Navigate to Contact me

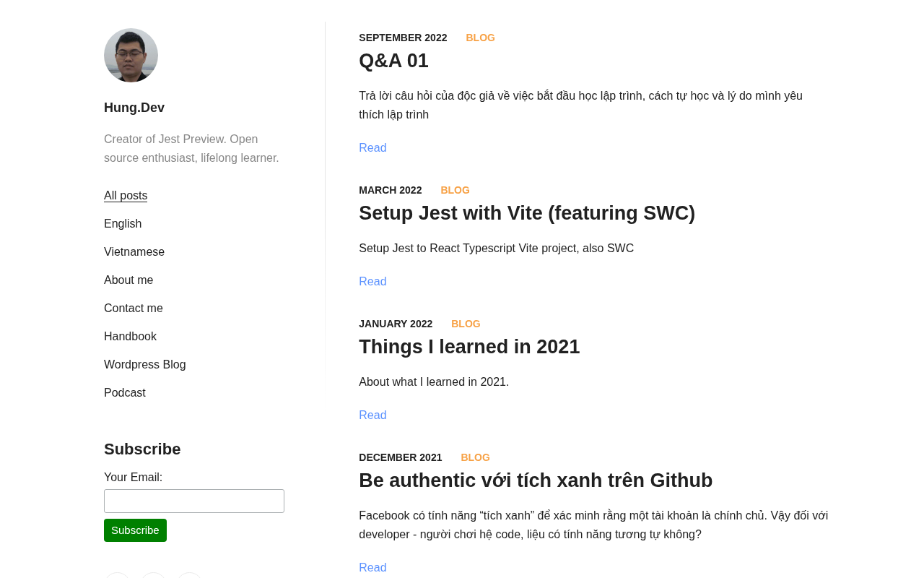click(x=134, y=309)
